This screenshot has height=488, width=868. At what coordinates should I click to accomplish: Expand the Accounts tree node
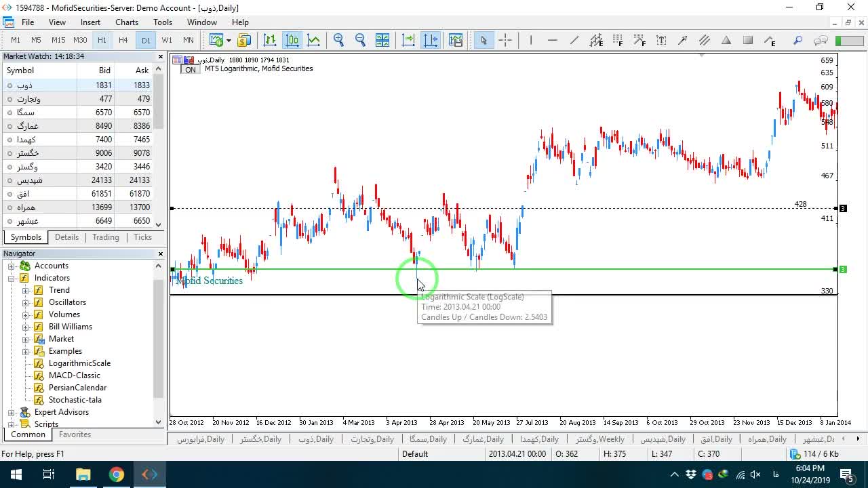pyautogui.click(x=12, y=266)
